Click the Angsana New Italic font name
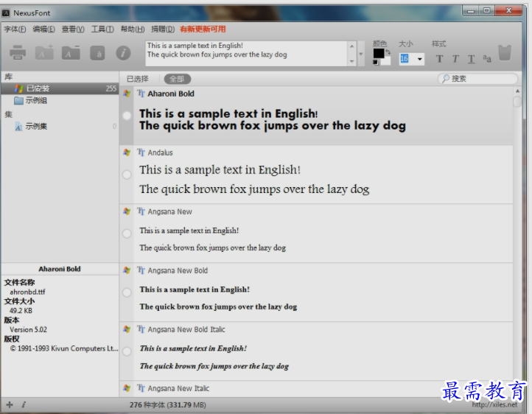 tap(178, 388)
